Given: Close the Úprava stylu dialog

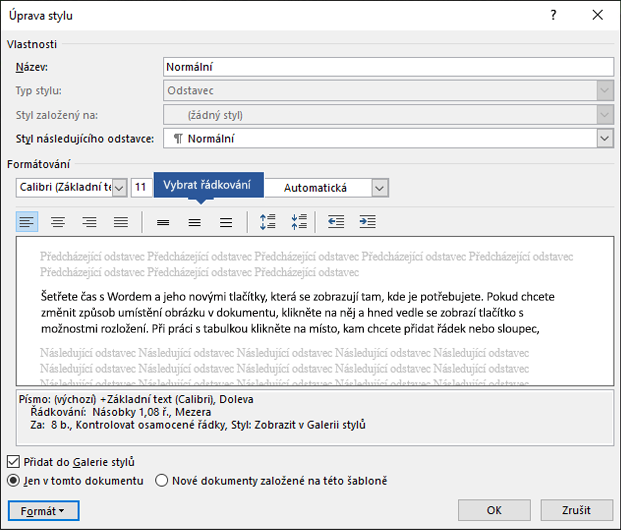Looking at the screenshot, I should pyautogui.click(x=598, y=15).
